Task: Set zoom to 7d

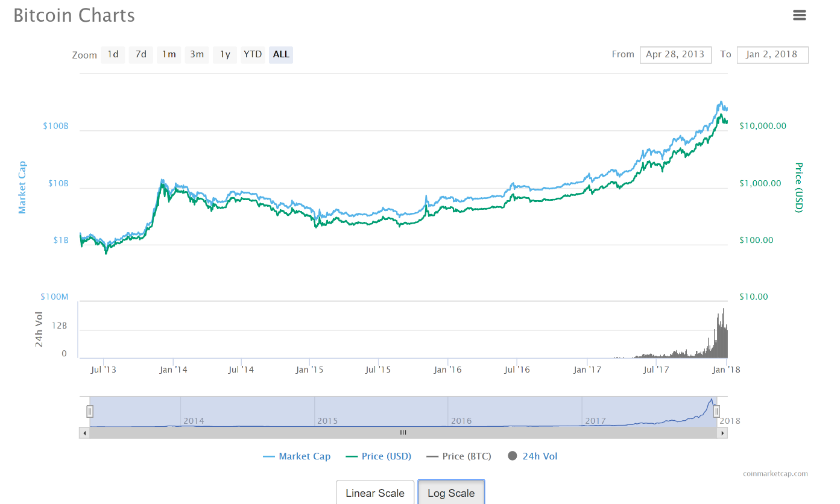Action: pyautogui.click(x=141, y=54)
